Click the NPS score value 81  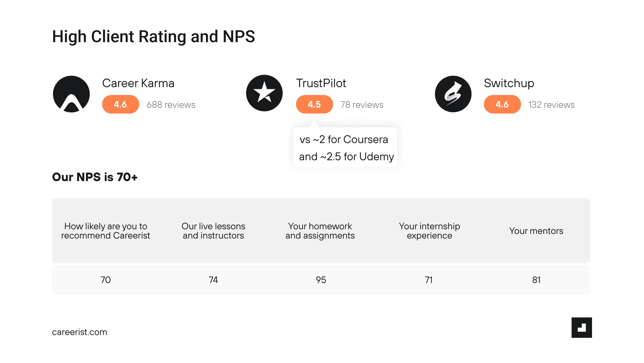[536, 280]
